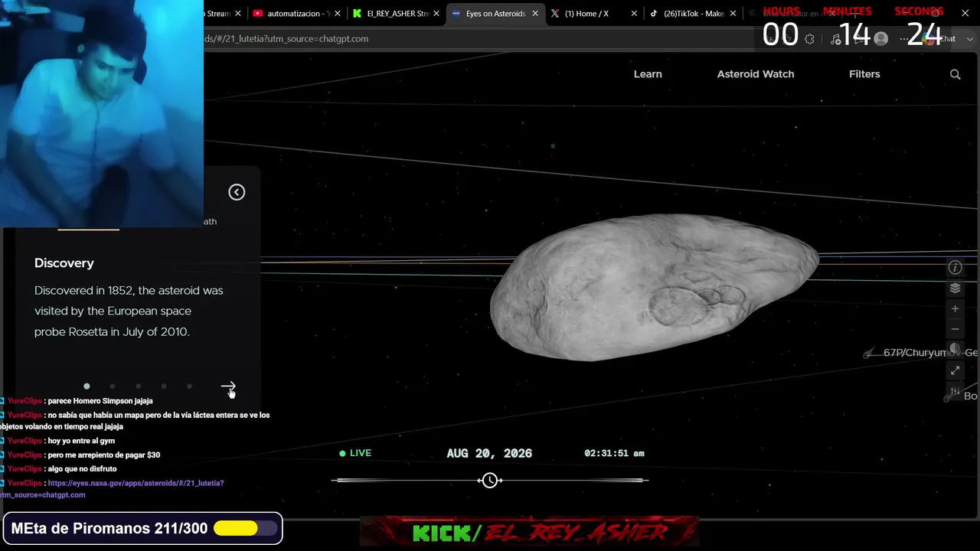Screen dimensions: 980x551
Task: Click the Kick favicon on EL_REY_ASHER tab
Action: coord(357,14)
